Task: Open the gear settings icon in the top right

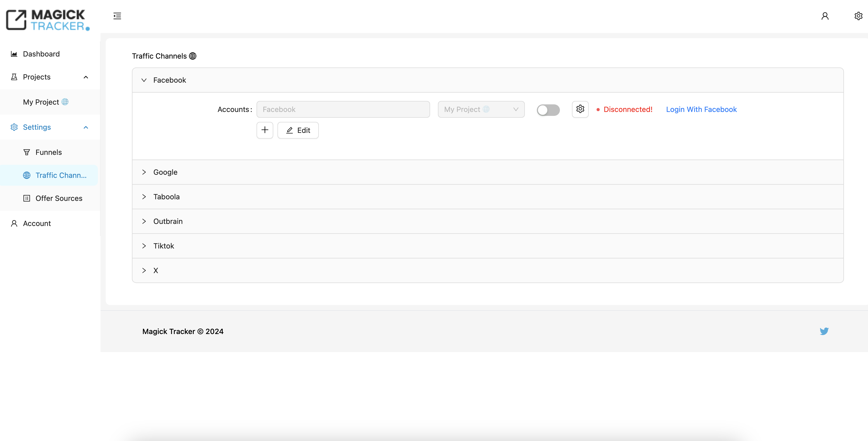Action: (858, 16)
